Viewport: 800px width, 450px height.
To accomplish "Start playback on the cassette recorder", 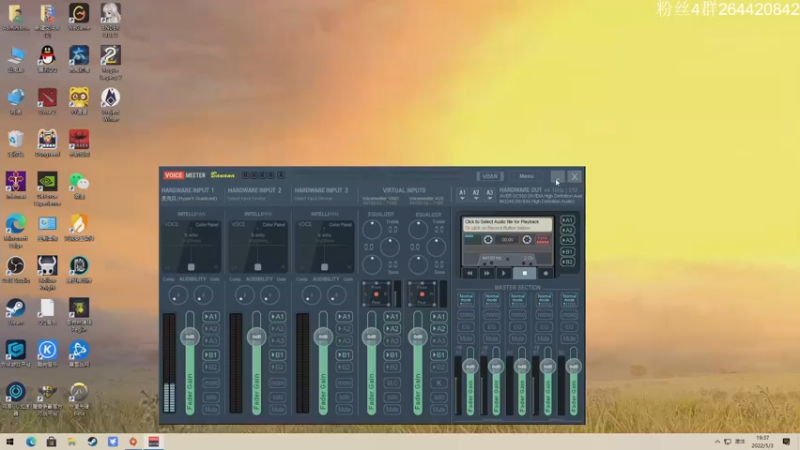I will tap(504, 273).
